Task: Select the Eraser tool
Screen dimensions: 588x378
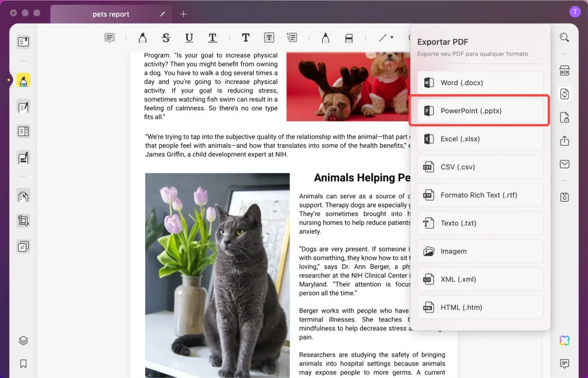Action: pos(349,37)
